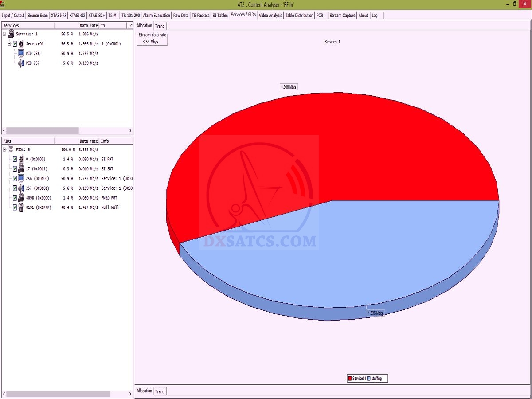Viewport: 532px width, 399px height.
Task: Click the PIDs root list icon
Action: pyautogui.click(x=11, y=150)
